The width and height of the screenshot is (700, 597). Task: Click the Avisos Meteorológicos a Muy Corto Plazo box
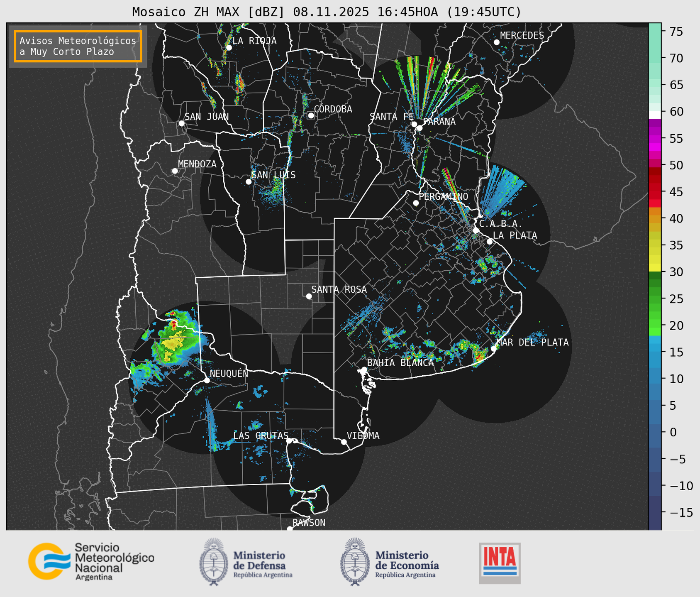pyautogui.click(x=78, y=46)
